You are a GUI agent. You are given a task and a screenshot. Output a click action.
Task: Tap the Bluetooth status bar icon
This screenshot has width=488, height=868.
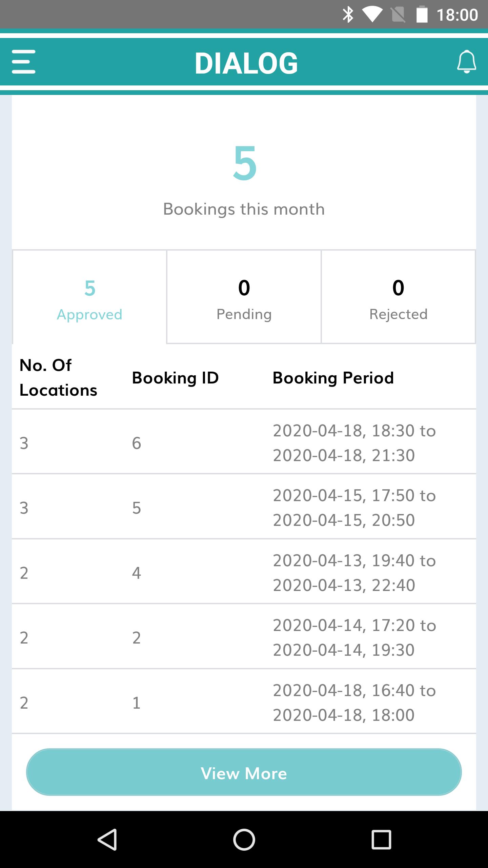[348, 15]
